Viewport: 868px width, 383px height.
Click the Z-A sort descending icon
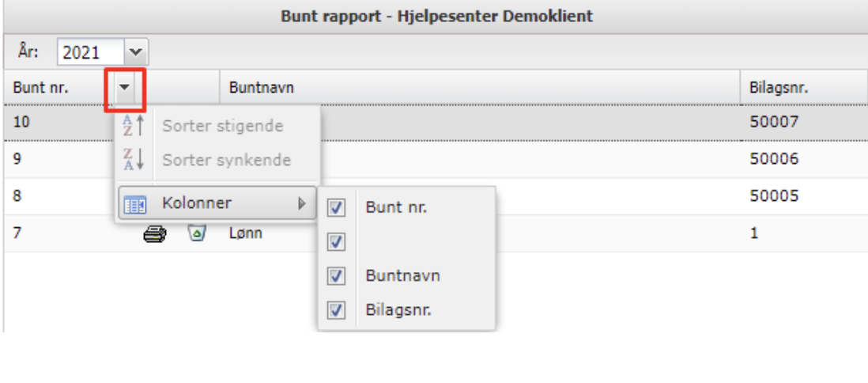[132, 160]
